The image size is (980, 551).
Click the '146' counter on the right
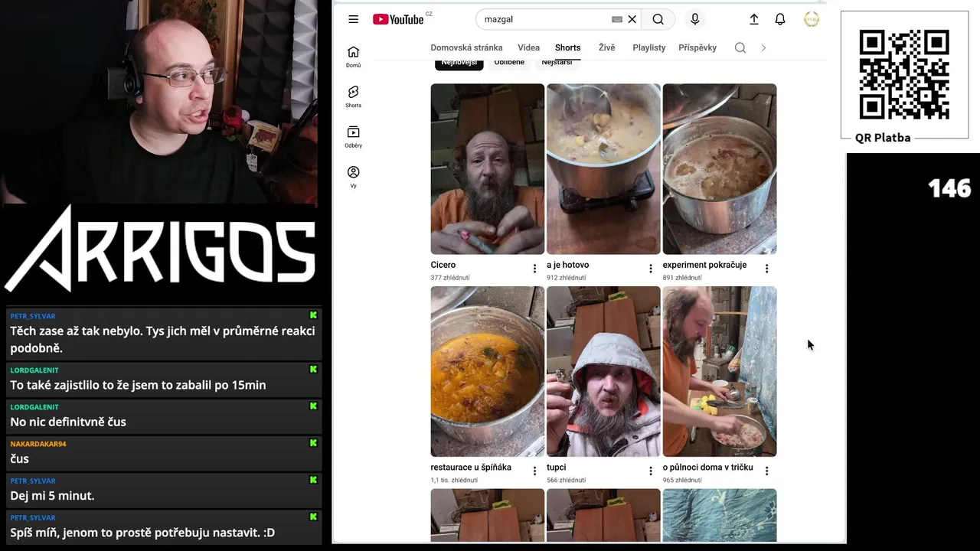point(949,188)
